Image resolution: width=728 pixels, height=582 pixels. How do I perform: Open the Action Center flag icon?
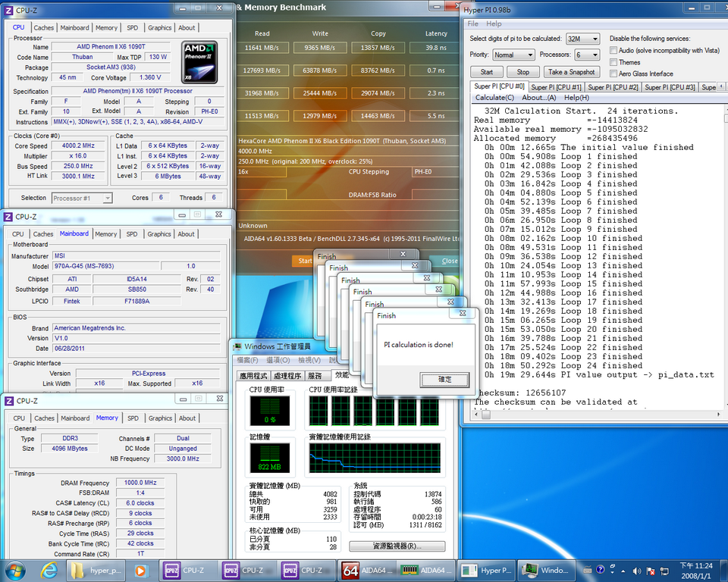651,571
